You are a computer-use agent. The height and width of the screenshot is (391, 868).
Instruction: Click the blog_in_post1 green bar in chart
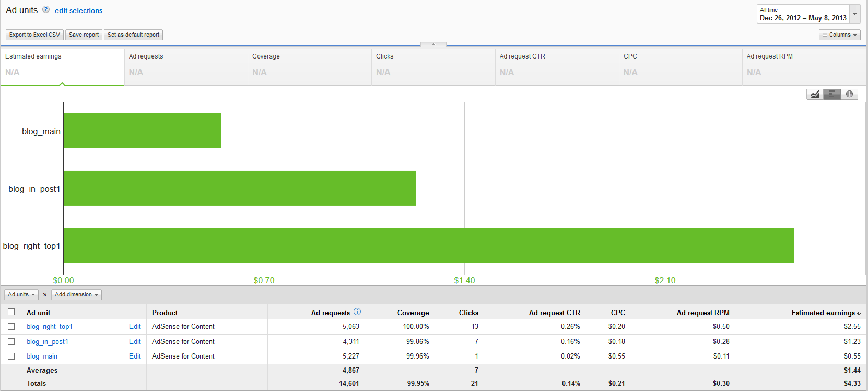240,188
